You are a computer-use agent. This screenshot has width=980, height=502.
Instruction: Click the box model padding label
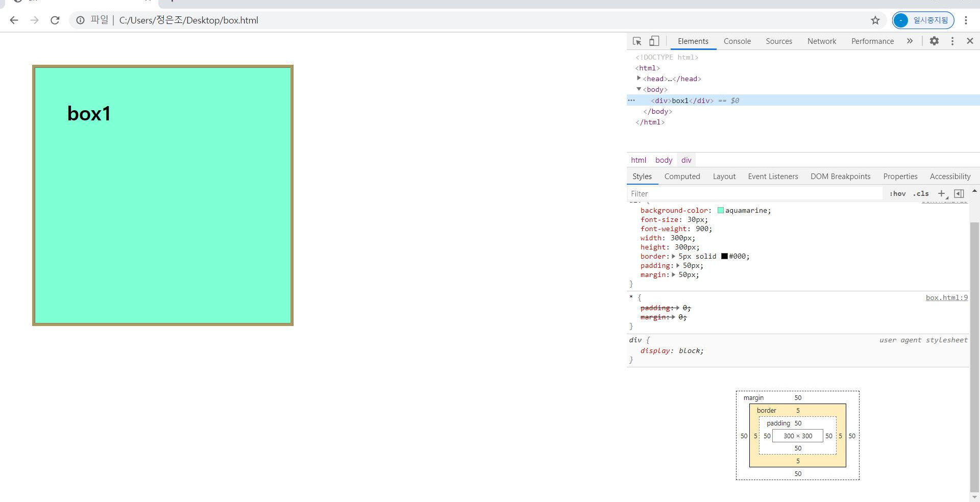pos(778,423)
